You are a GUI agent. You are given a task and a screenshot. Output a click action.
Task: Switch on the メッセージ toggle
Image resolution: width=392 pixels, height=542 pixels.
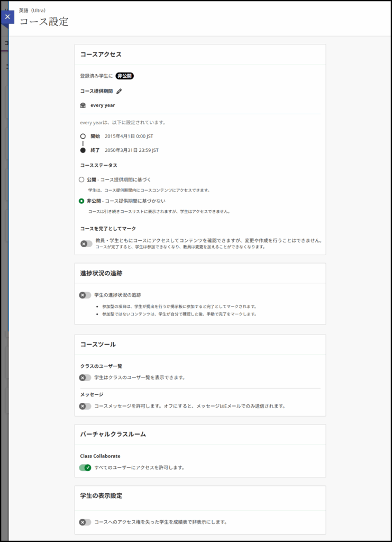coord(85,406)
